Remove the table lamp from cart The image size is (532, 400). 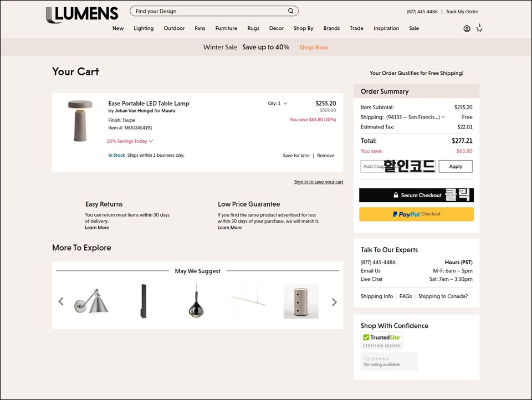(x=326, y=155)
